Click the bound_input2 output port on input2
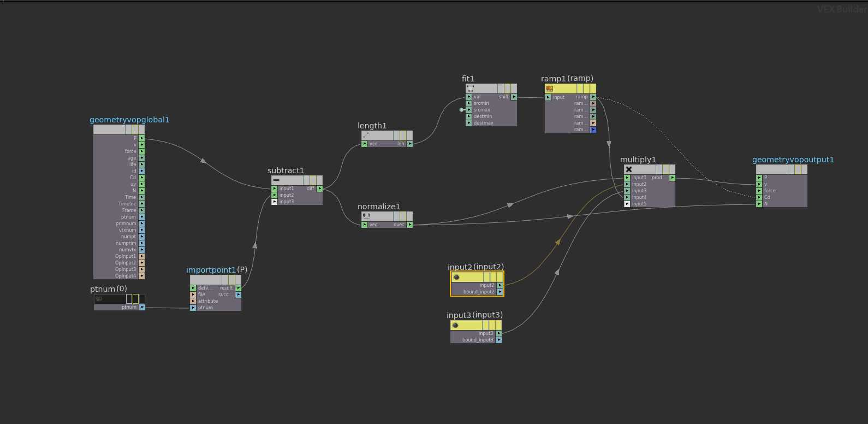Screen dimensions: 868x424 click(x=499, y=292)
